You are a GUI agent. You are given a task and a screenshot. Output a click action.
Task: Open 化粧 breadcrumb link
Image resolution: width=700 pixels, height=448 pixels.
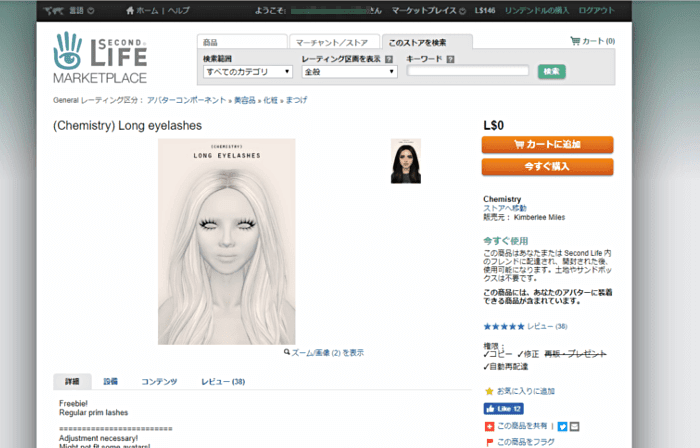point(271,100)
